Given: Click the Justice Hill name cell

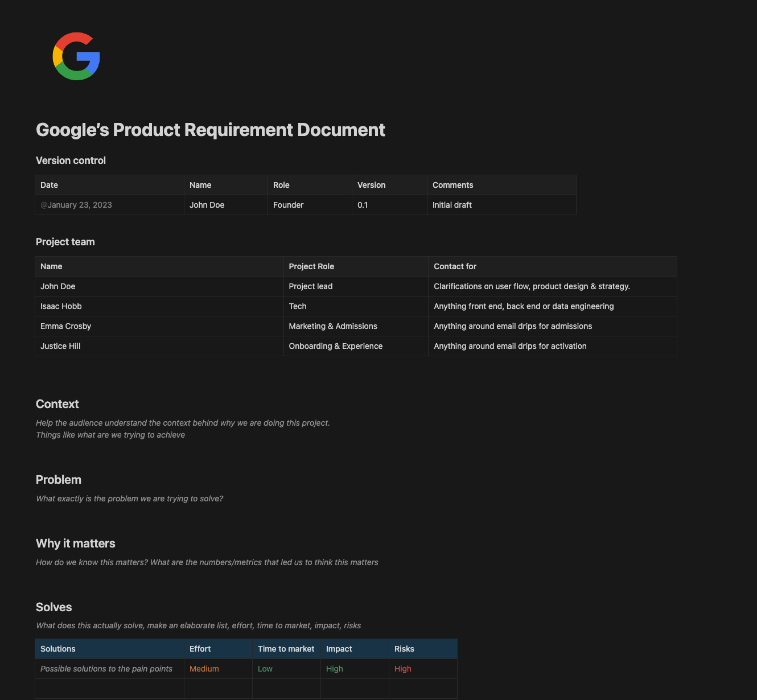Looking at the screenshot, I should point(159,346).
